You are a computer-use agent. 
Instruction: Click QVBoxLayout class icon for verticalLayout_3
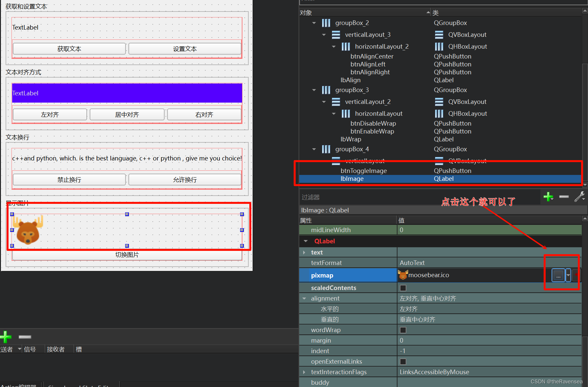439,35
